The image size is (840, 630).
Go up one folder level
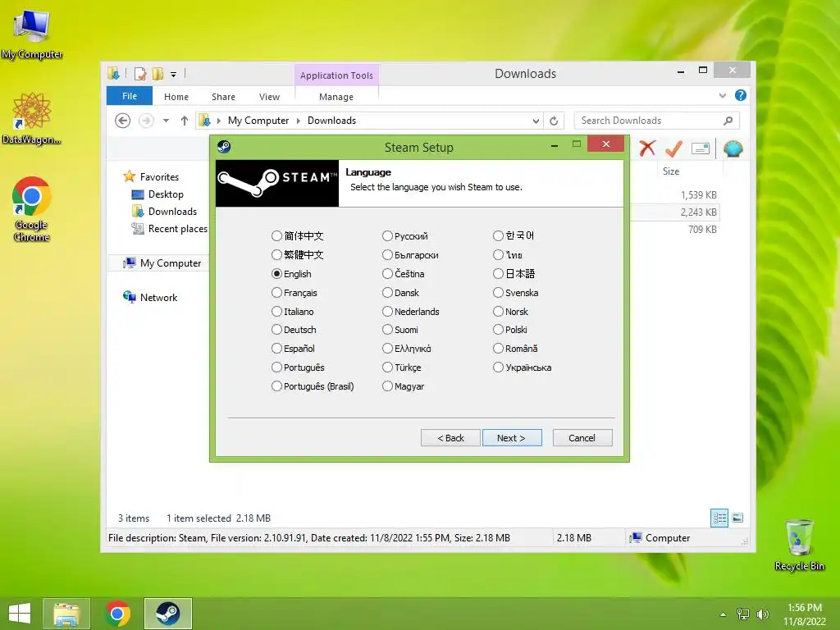tap(185, 121)
